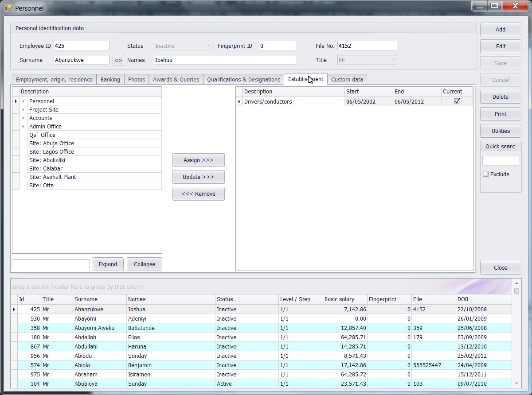Open the Title dropdown
The height and width of the screenshot is (395, 532).
[392, 60]
